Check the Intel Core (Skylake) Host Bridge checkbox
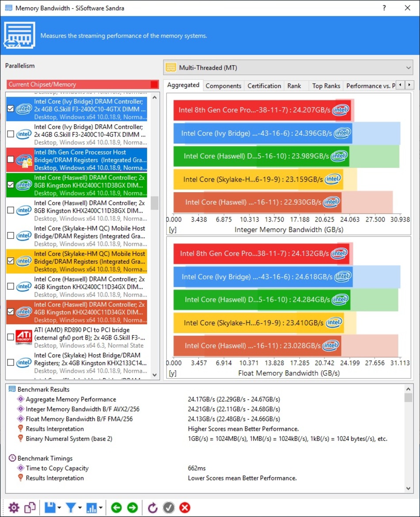Viewport: 420px width, 517px height. pos(11,362)
